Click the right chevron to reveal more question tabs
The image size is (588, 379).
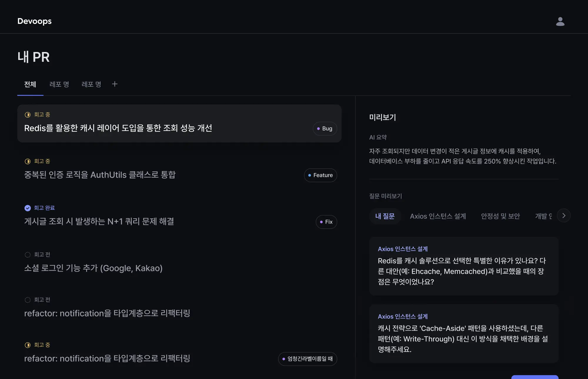click(564, 215)
